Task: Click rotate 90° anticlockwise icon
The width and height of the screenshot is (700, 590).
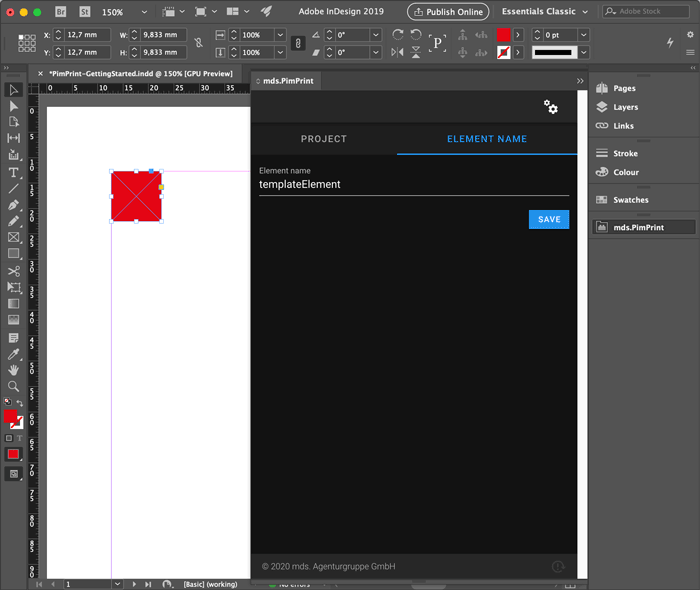Action: pyautogui.click(x=416, y=34)
